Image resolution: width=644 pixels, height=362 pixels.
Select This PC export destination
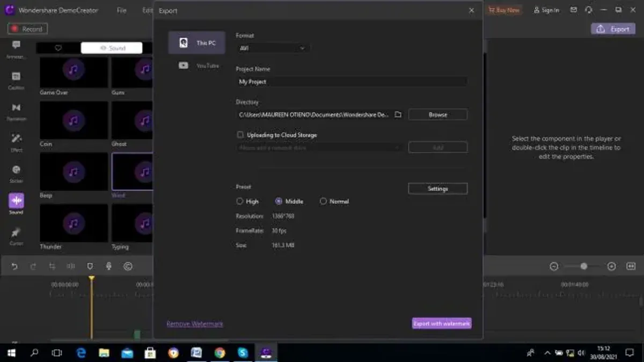click(196, 42)
